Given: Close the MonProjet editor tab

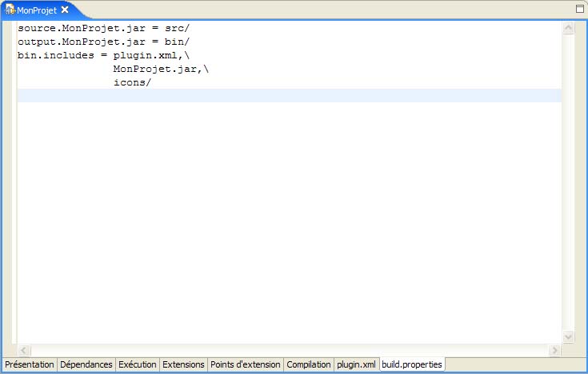Looking at the screenshot, I should [x=65, y=10].
